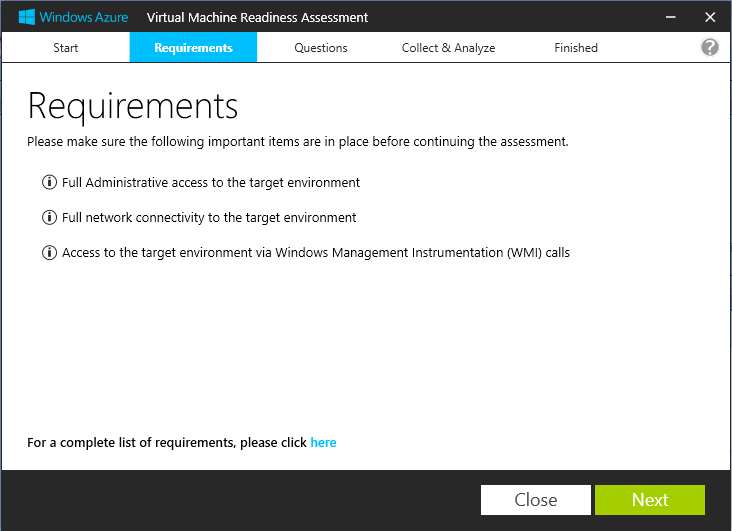Click info icon beside Full Administrative access
This screenshot has height=531, width=732.
(x=49, y=183)
